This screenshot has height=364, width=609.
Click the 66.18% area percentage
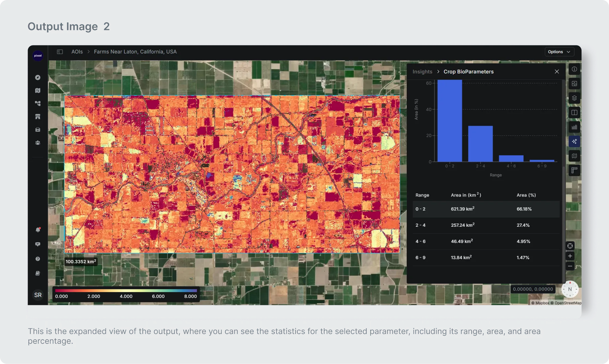click(524, 209)
